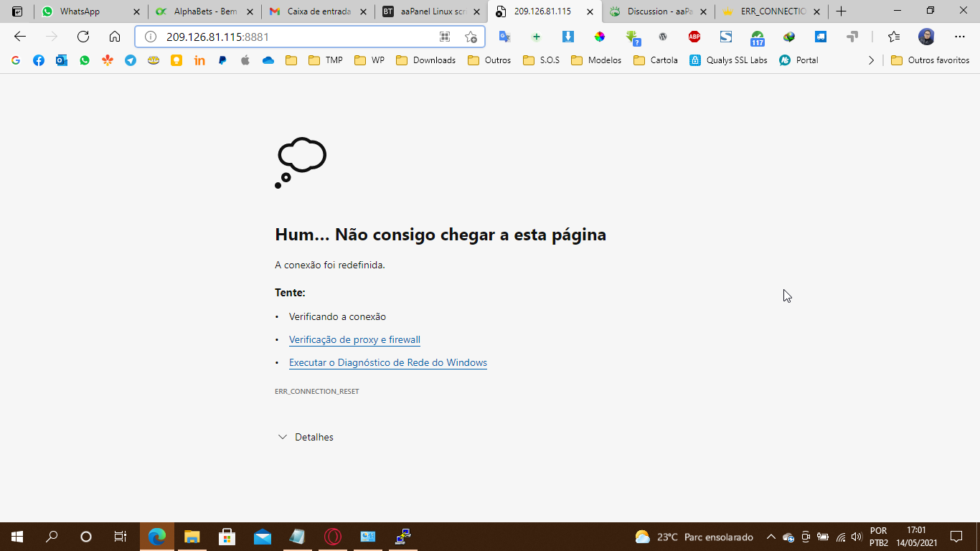
Task: Expand the Detalhes section
Action: pyautogui.click(x=306, y=437)
